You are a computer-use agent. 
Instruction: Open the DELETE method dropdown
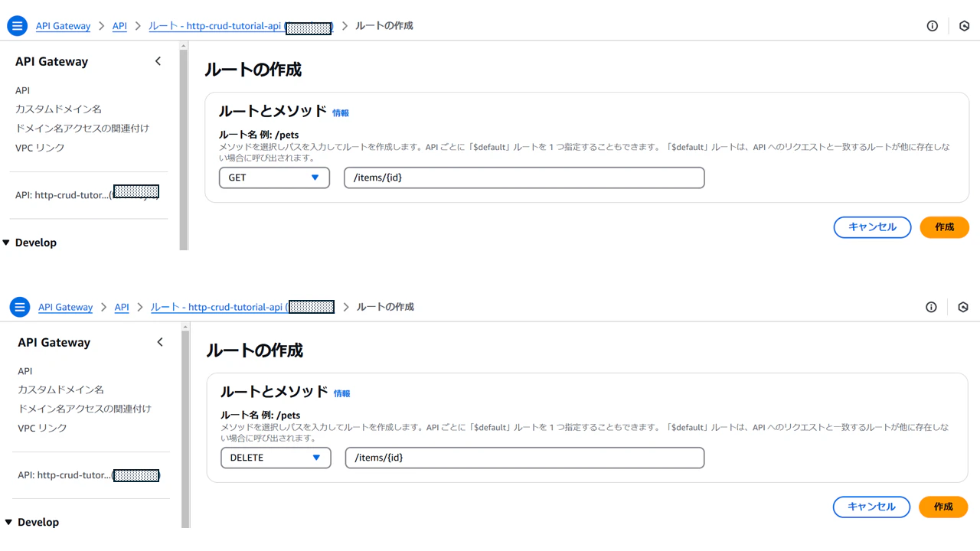276,458
